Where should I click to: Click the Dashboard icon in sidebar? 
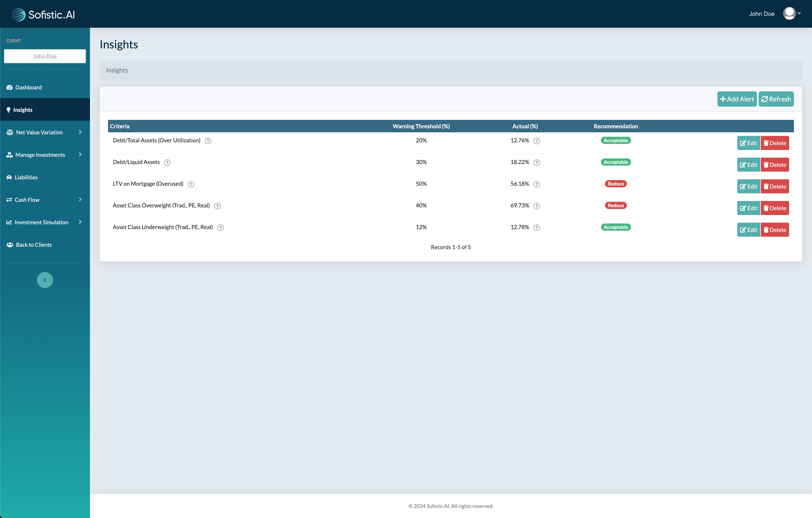click(x=9, y=87)
